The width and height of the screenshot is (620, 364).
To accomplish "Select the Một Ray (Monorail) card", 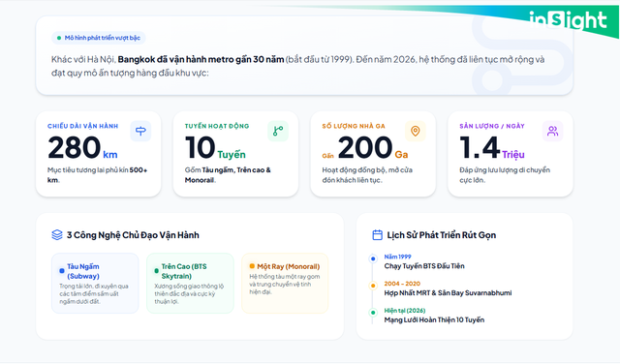I will pos(285,284).
